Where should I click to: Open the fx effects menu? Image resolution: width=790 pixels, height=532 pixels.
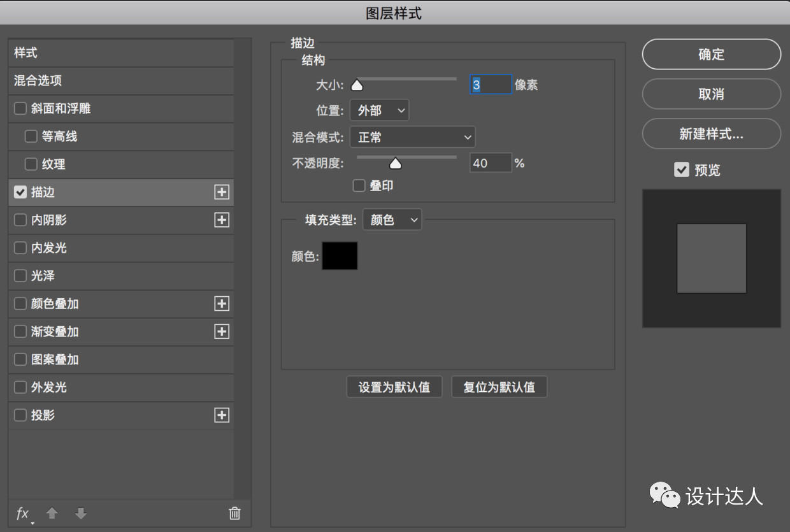[x=23, y=514]
